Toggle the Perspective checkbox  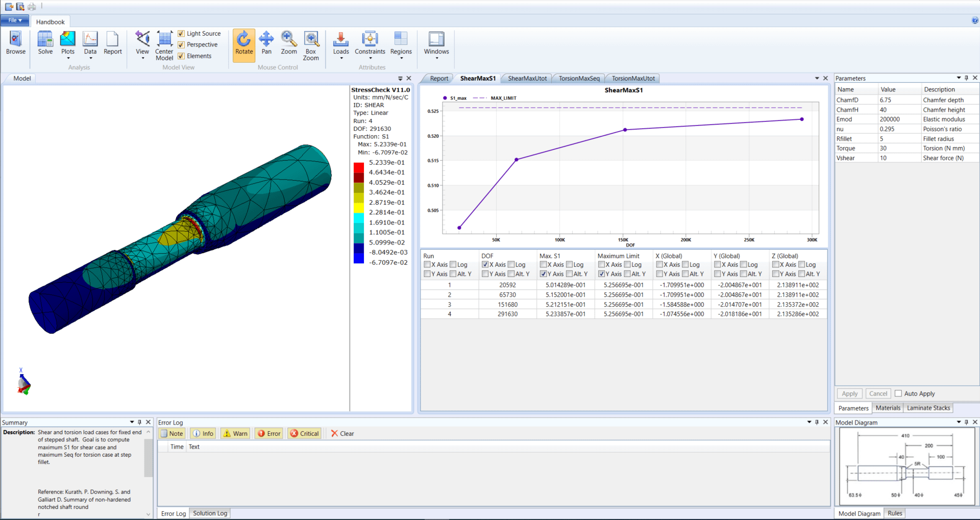point(181,45)
